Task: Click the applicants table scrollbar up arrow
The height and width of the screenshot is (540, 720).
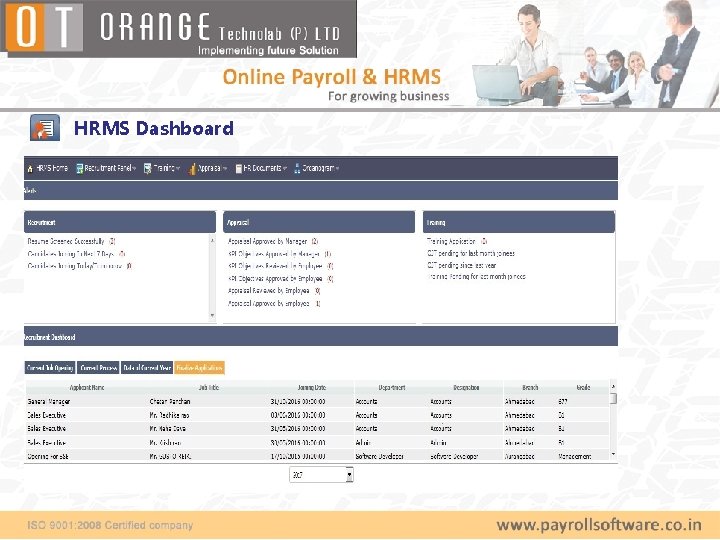Action: (x=613, y=387)
